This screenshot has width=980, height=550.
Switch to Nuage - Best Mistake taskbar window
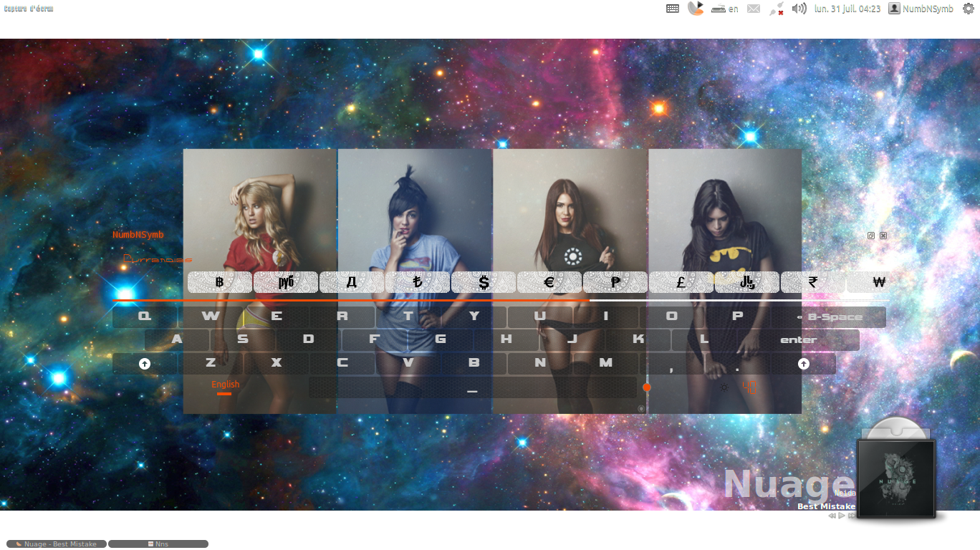point(57,544)
